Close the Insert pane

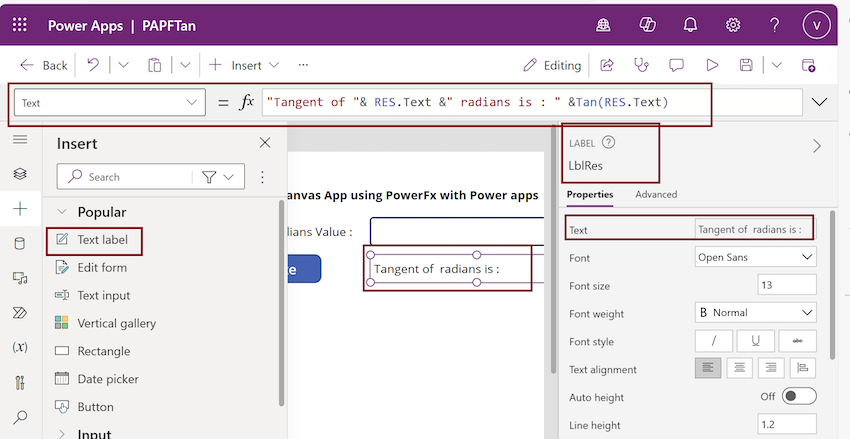click(265, 143)
